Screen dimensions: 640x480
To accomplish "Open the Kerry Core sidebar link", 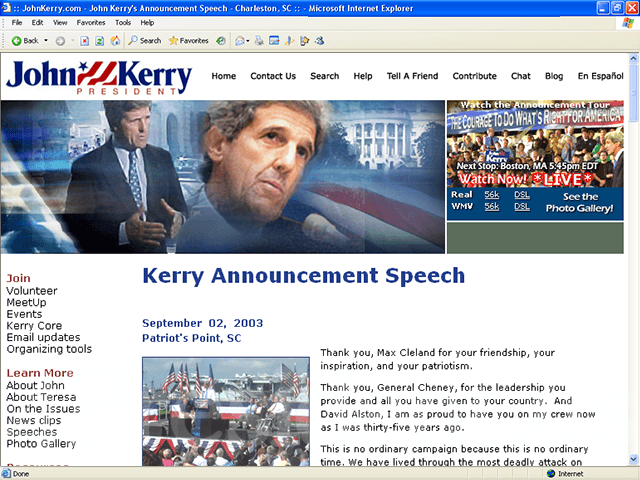I will click(x=34, y=326).
